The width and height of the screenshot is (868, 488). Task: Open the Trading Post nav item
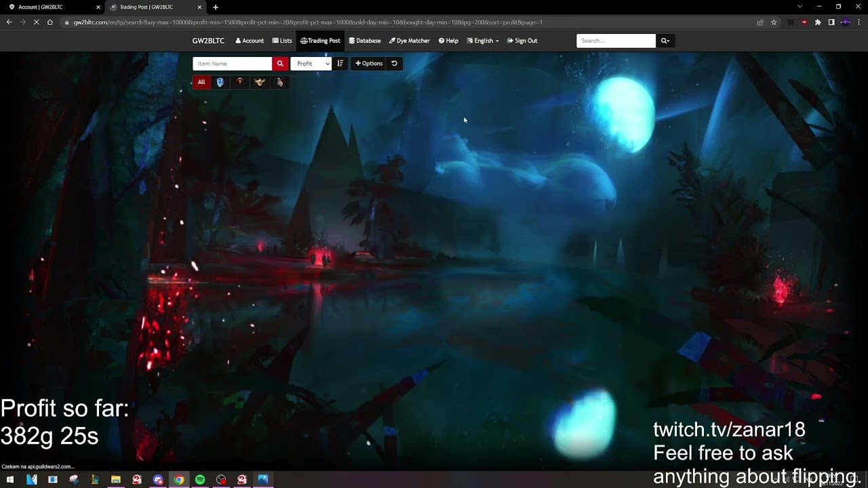coord(320,41)
